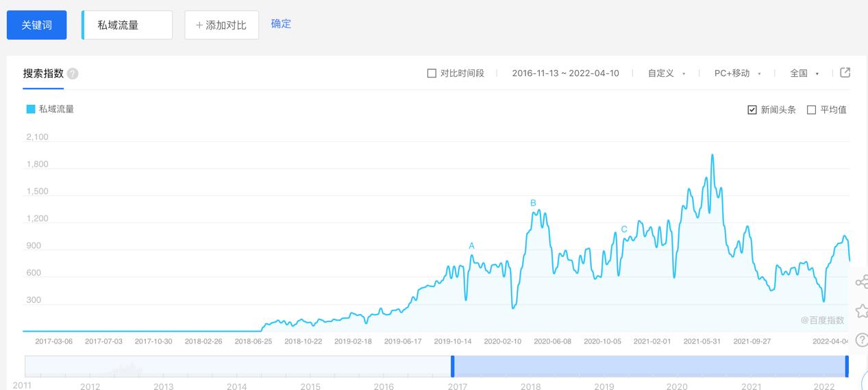Check the 平均值 checkbox
The height and width of the screenshot is (390, 868).
tap(811, 110)
